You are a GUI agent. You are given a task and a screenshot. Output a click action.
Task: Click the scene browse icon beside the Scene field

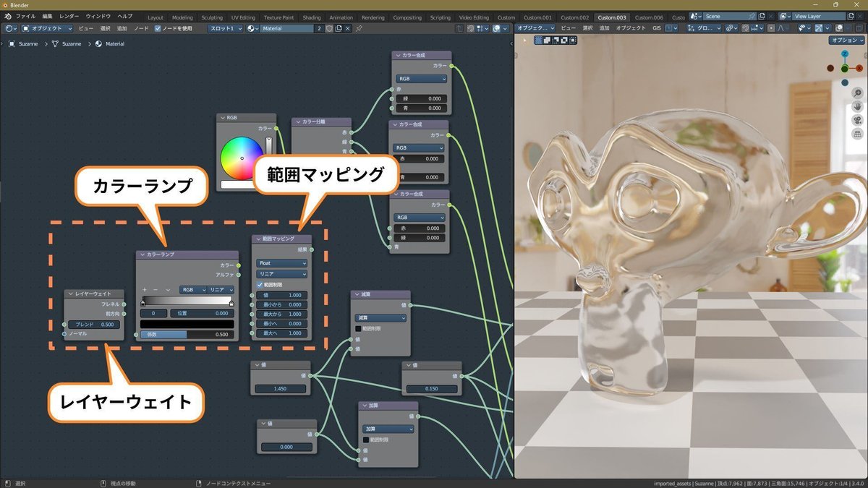point(695,16)
